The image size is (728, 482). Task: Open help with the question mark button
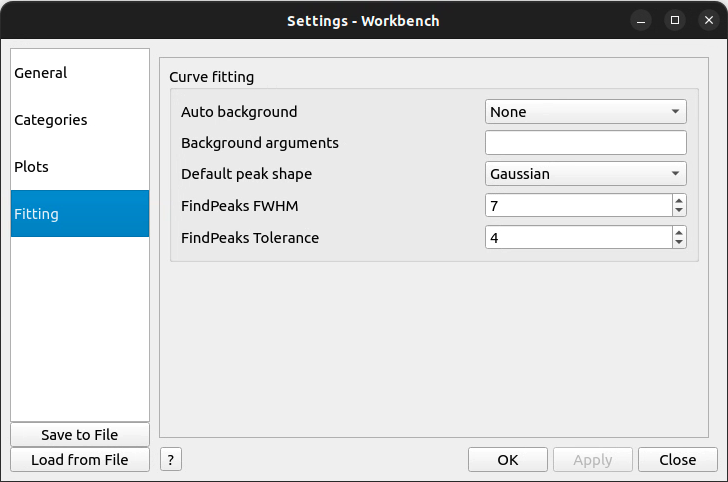(171, 460)
